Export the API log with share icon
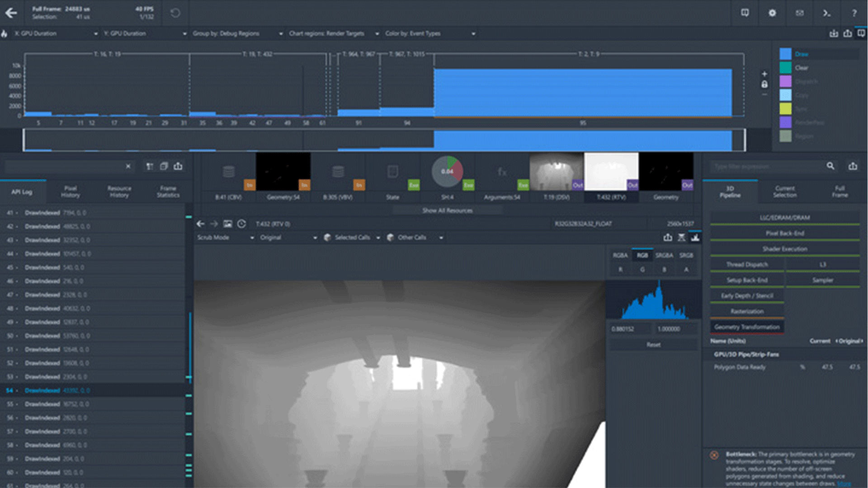 tap(178, 166)
